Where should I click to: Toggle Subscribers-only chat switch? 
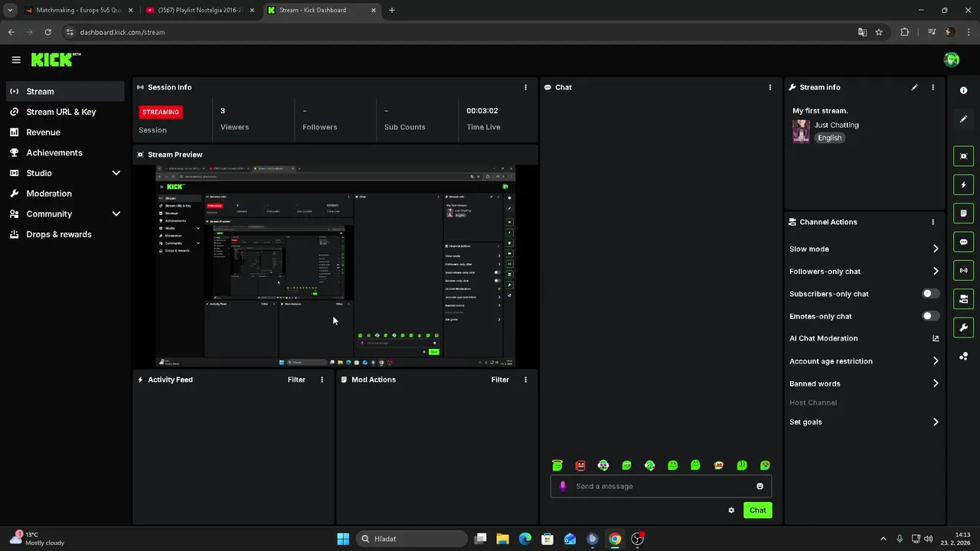click(x=930, y=294)
